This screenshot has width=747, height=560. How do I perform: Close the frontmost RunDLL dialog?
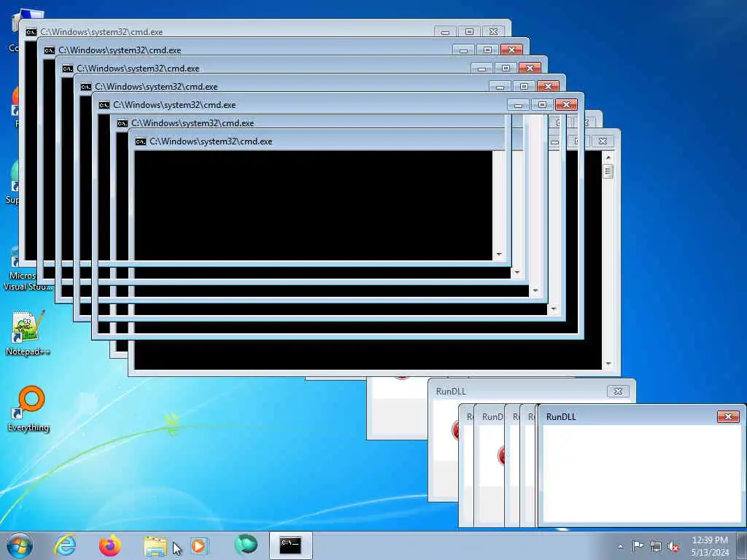(728, 416)
